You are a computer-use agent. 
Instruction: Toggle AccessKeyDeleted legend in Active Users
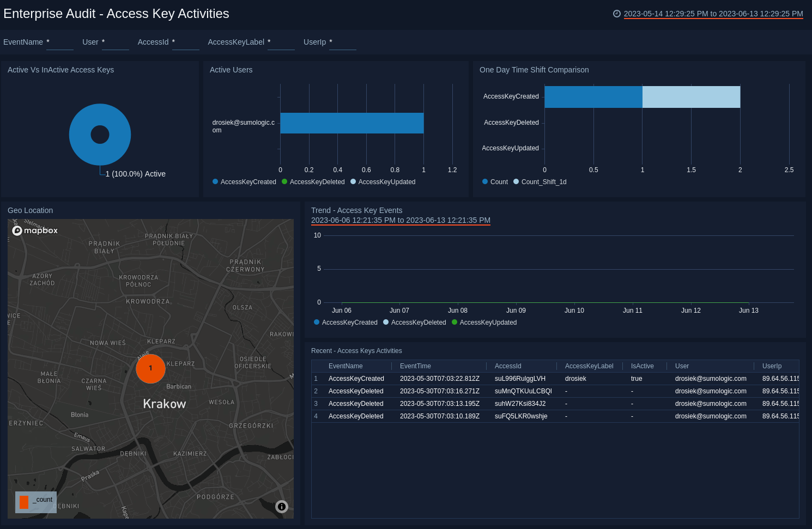pyautogui.click(x=313, y=182)
